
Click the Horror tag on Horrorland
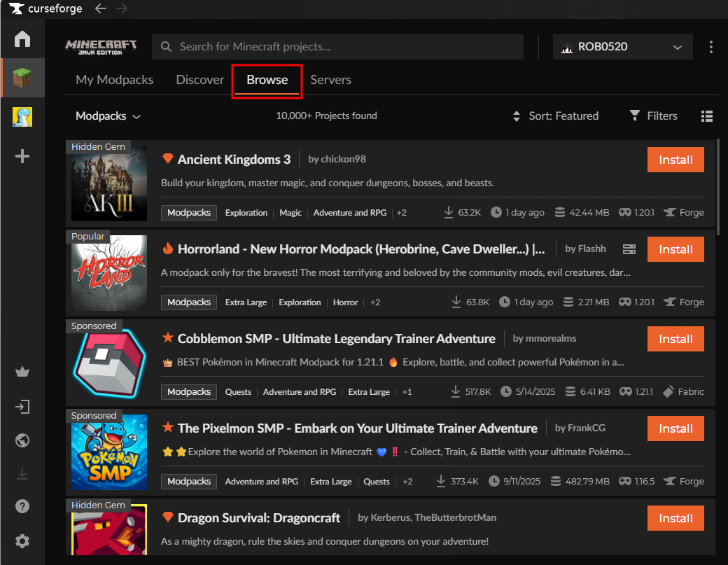(x=345, y=302)
